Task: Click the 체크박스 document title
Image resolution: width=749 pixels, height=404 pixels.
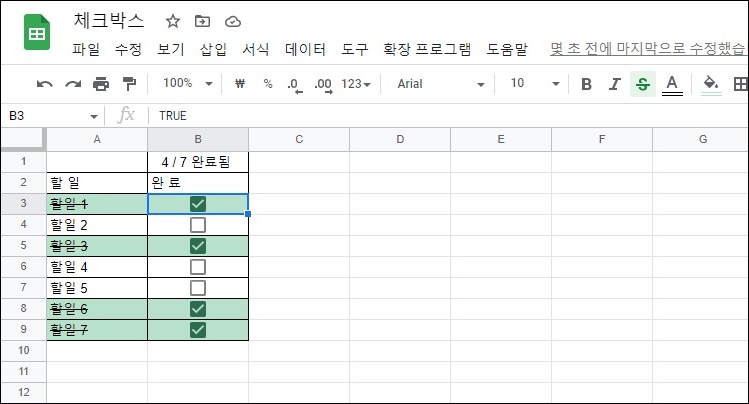Action: point(108,21)
